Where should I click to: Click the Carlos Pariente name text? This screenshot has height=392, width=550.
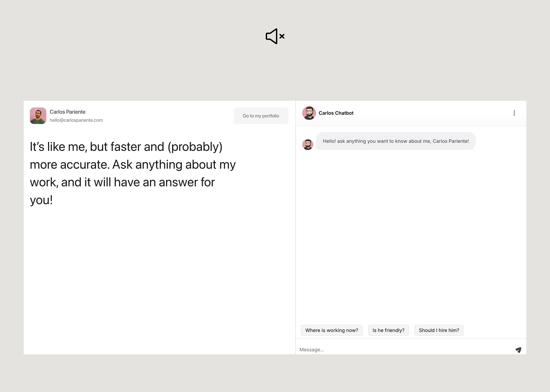[x=67, y=112]
